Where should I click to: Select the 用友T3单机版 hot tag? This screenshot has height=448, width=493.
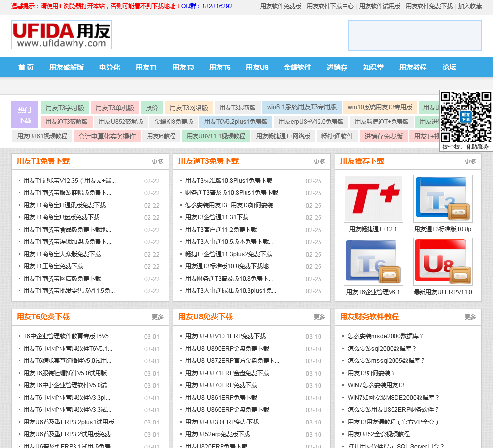[x=115, y=108]
